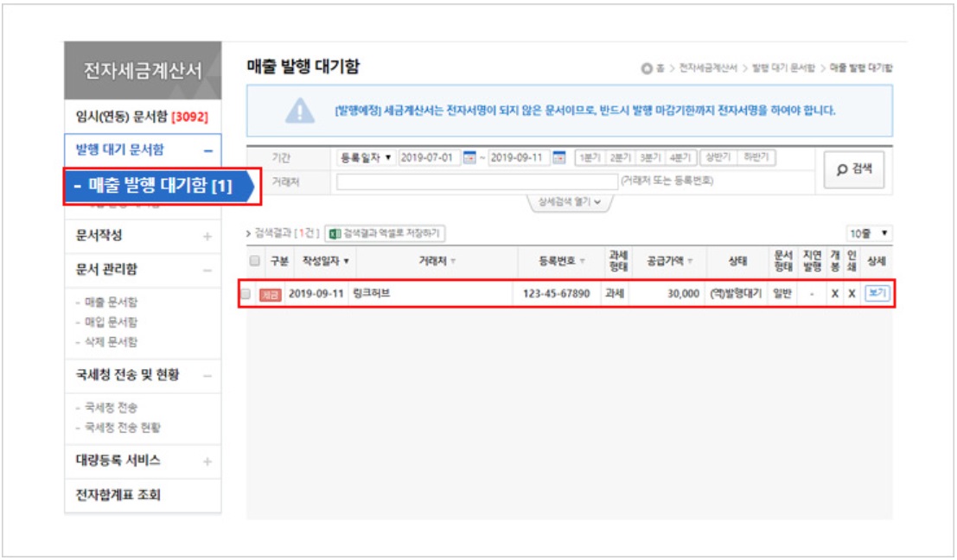
Task: Expand the 대량등록 서비스 section
Action: pyautogui.click(x=207, y=461)
